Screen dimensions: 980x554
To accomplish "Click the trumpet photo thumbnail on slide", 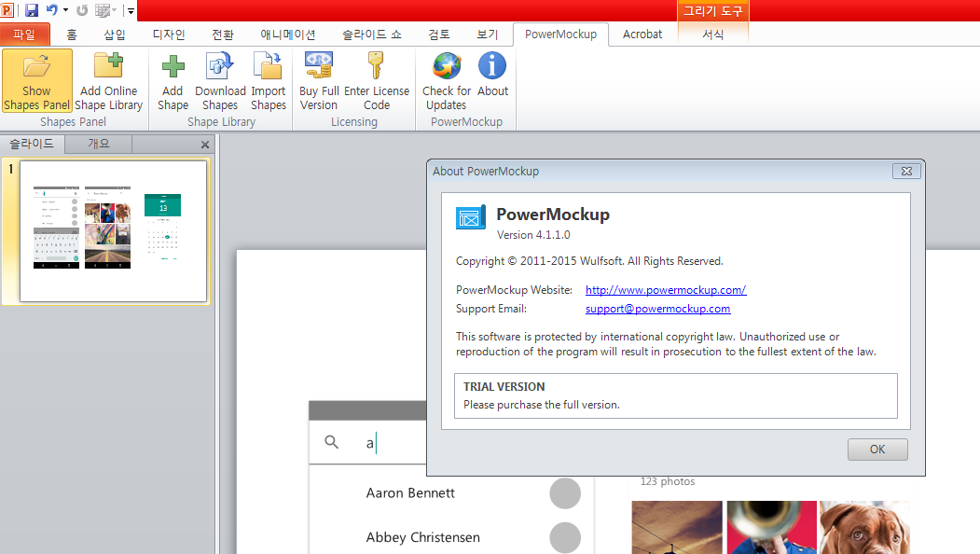I will click(771, 527).
